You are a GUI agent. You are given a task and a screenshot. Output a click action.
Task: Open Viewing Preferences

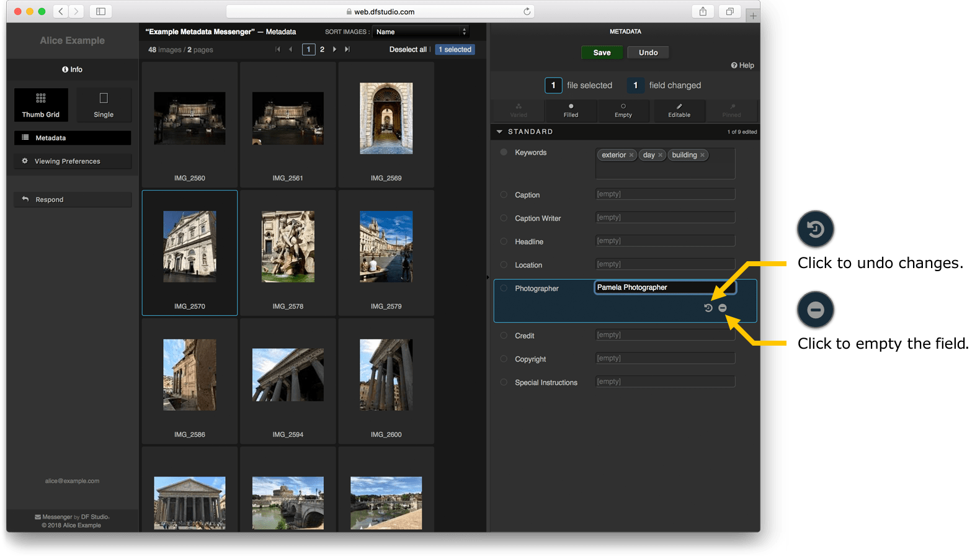(73, 161)
